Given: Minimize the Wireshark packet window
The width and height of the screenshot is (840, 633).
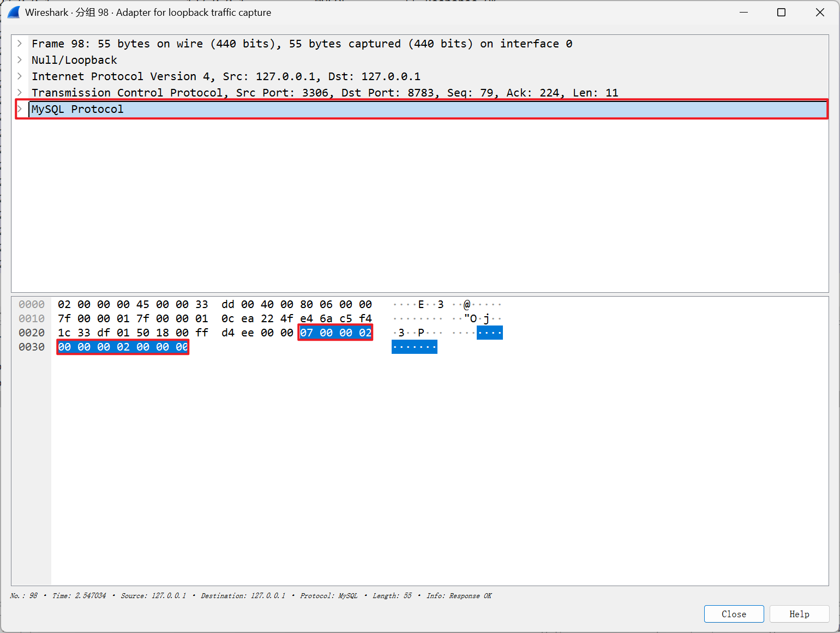Looking at the screenshot, I should point(743,12).
